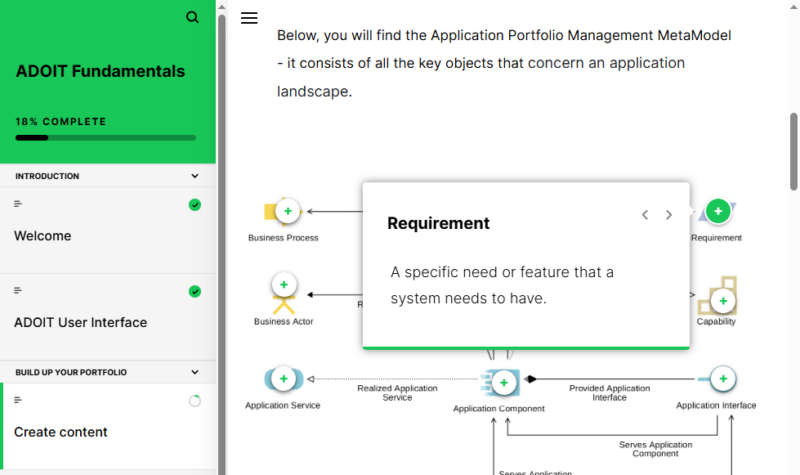Image resolution: width=800 pixels, height=475 pixels.
Task: Toggle the Welcome lesson completed checkmark
Action: point(195,205)
